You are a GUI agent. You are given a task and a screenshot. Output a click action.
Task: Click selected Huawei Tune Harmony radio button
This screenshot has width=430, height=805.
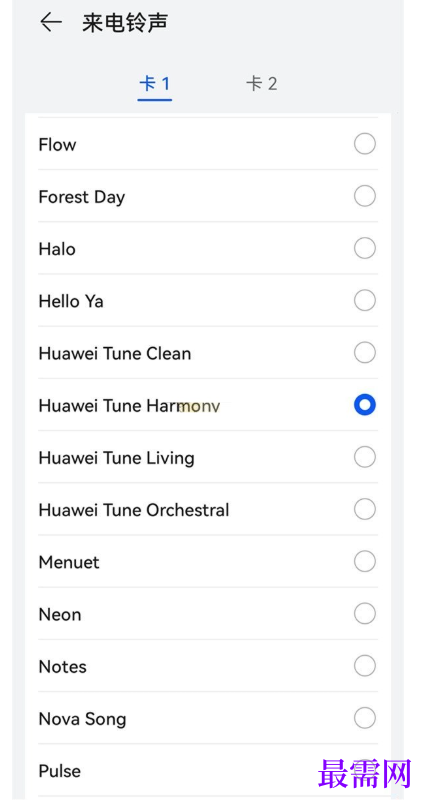click(365, 405)
